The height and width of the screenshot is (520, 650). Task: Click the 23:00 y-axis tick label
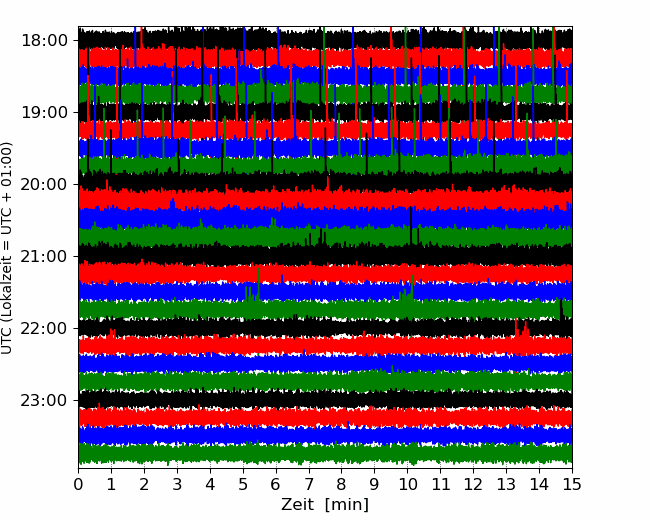coord(44,401)
